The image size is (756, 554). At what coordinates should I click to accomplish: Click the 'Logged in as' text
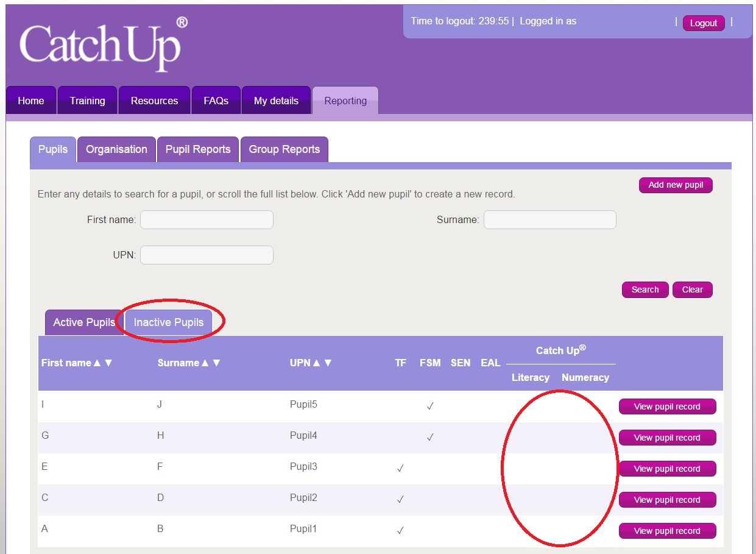pyautogui.click(x=548, y=21)
